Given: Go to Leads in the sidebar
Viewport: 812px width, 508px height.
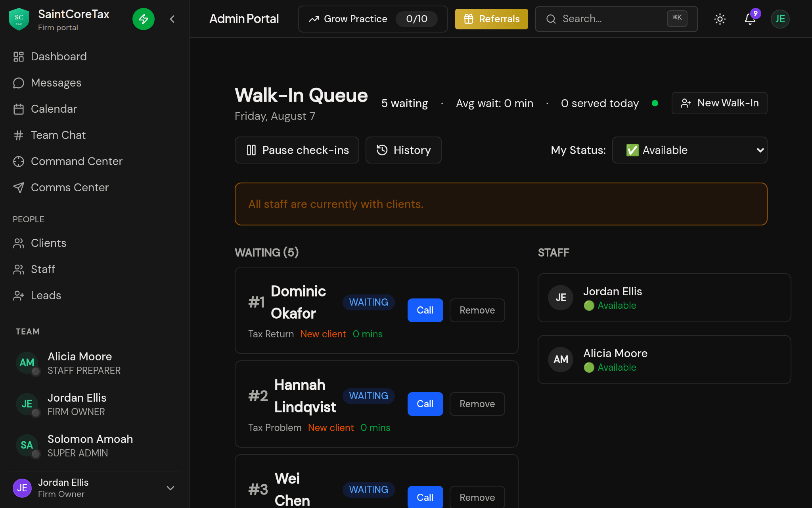Looking at the screenshot, I should tap(95, 295).
